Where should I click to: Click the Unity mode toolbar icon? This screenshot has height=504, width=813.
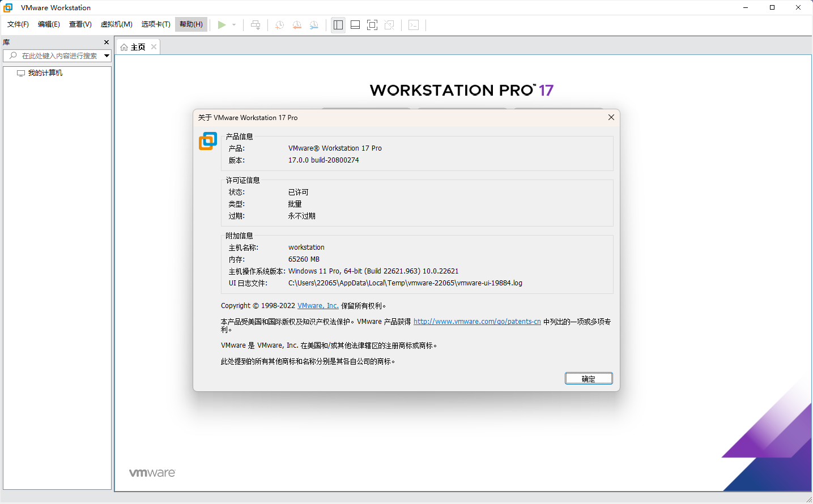[x=389, y=25]
